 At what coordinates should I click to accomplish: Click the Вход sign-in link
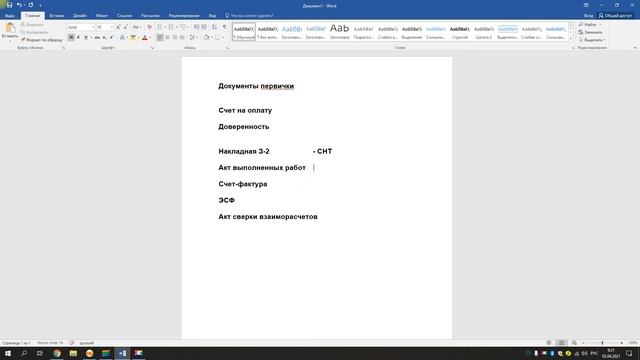(588, 16)
